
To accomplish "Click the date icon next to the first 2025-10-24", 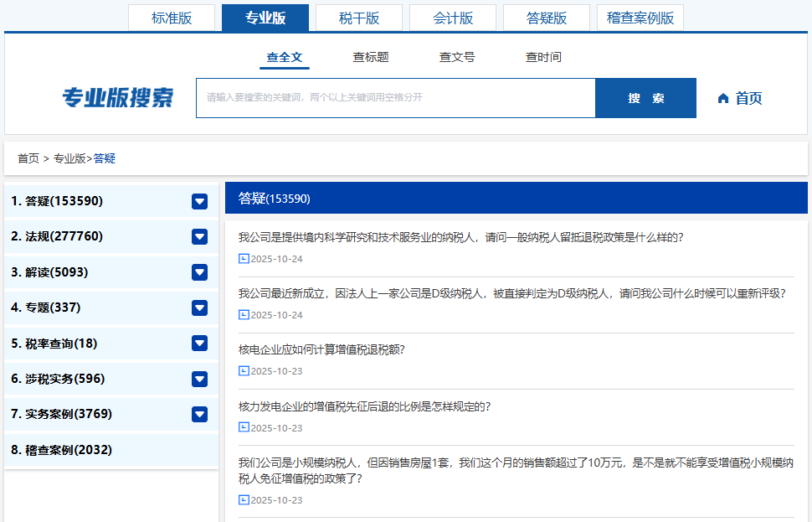I will 244,259.
